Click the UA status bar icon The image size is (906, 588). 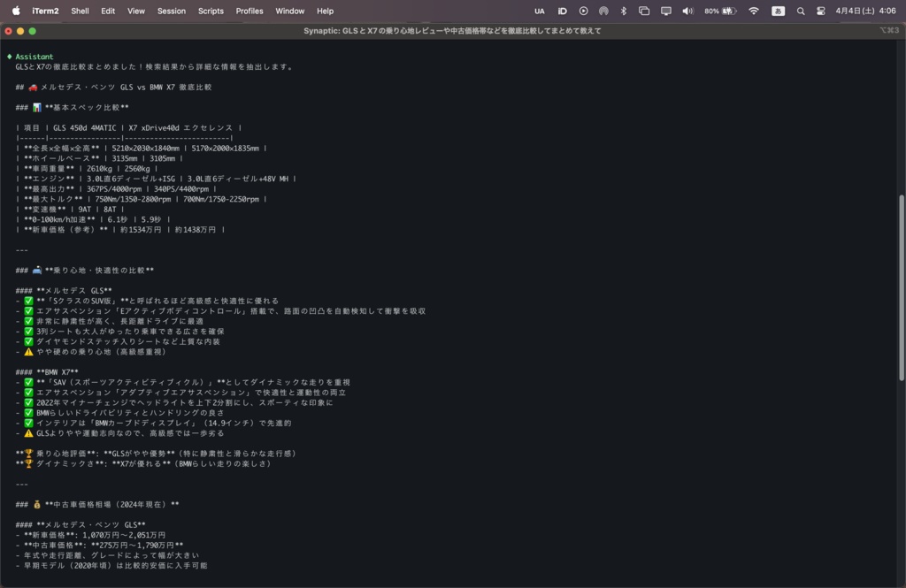(539, 11)
